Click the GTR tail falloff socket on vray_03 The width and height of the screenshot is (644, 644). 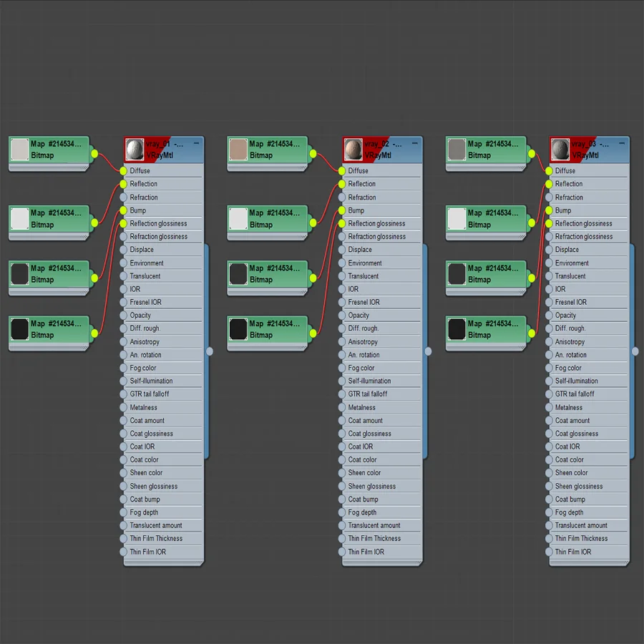549,394
